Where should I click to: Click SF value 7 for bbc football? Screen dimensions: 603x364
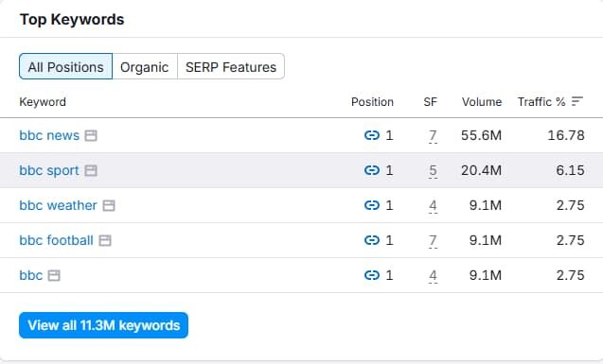433,240
